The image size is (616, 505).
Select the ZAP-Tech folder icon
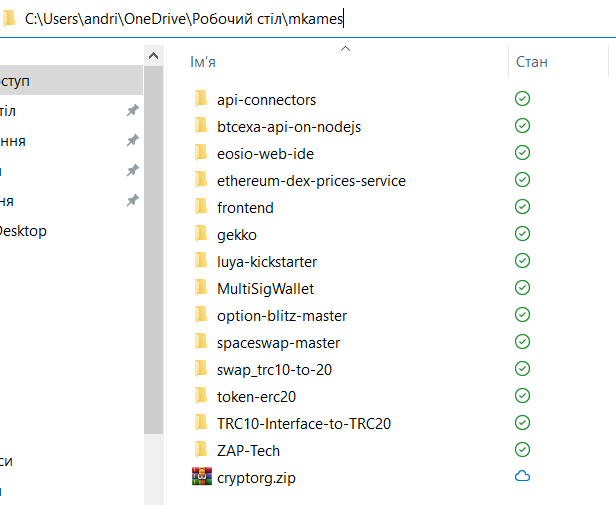201,450
